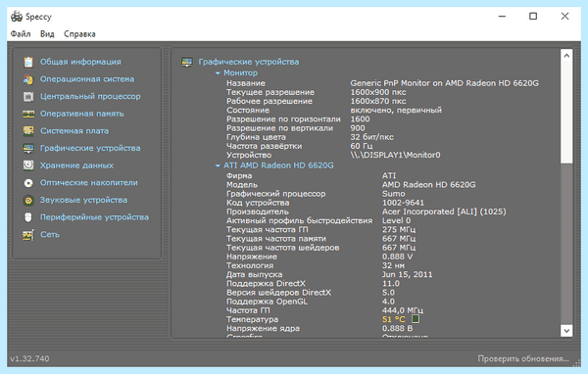The image size is (588, 374).
Task: Collapse the ATI AMD Radeon HD 6620G section
Action: (x=218, y=165)
